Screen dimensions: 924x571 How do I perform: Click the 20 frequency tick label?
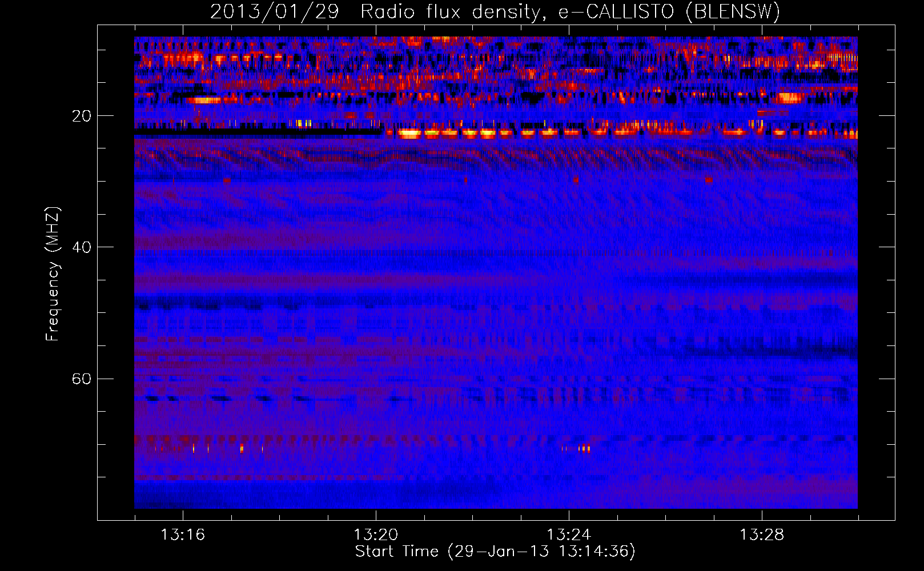[82, 116]
